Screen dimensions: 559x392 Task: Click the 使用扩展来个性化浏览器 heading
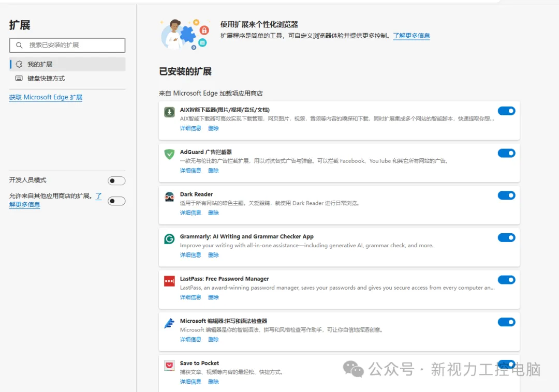259,24
